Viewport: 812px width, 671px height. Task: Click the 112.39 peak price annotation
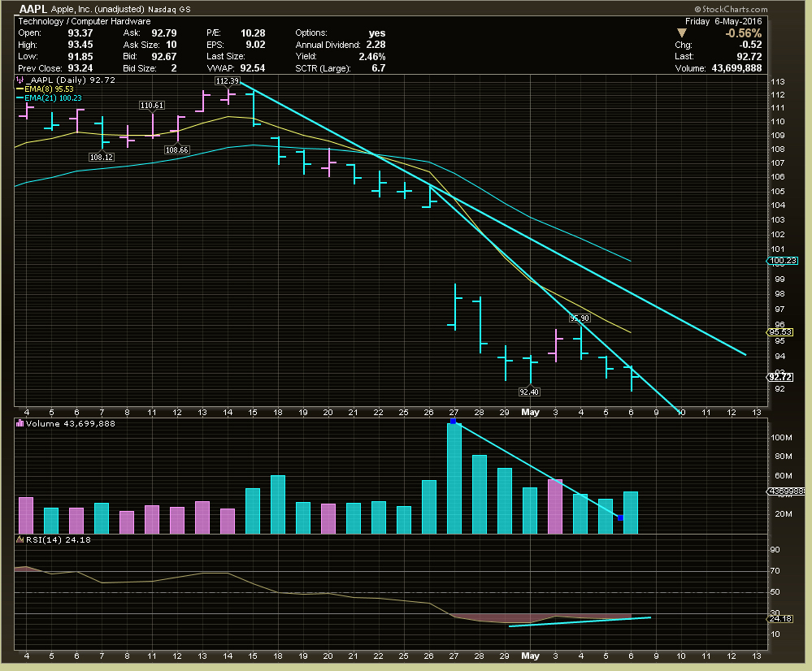(226, 81)
